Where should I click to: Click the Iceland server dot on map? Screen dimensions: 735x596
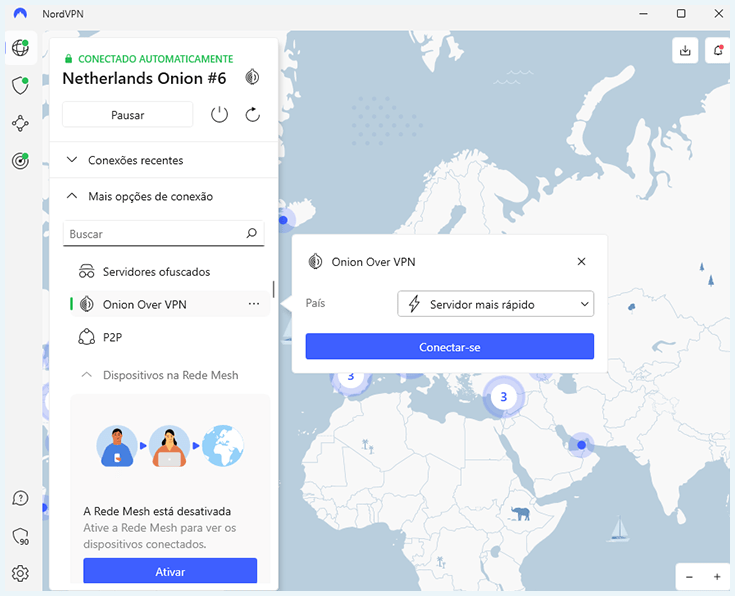pos(283,219)
